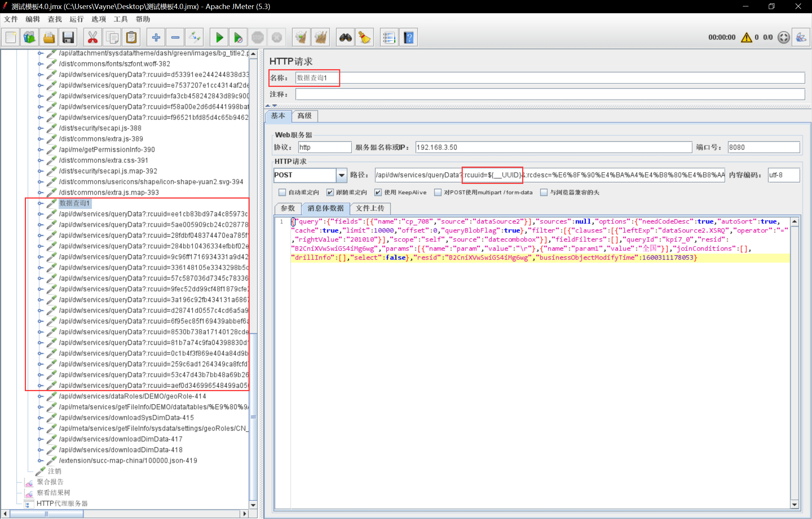Image resolution: width=812 pixels, height=519 pixels.
Task: Click the Start no pauses run icon
Action: 238,37
